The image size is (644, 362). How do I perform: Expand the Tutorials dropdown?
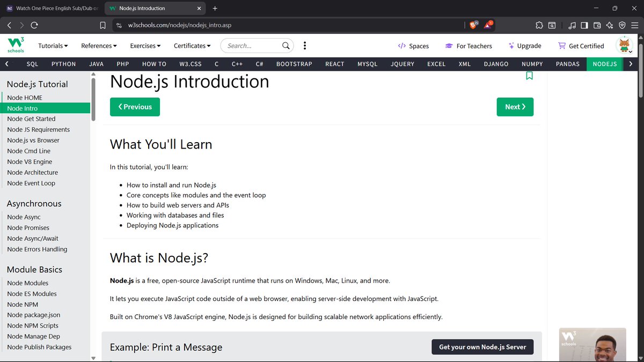[x=53, y=46]
